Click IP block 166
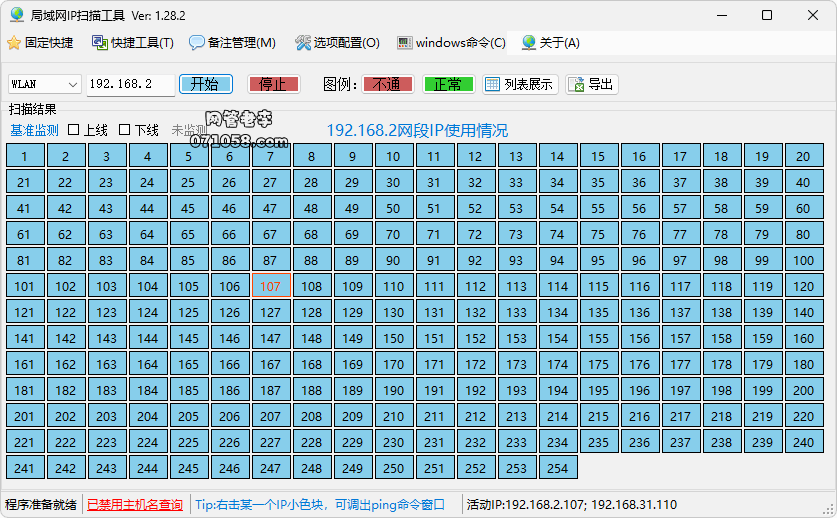 (x=230, y=364)
